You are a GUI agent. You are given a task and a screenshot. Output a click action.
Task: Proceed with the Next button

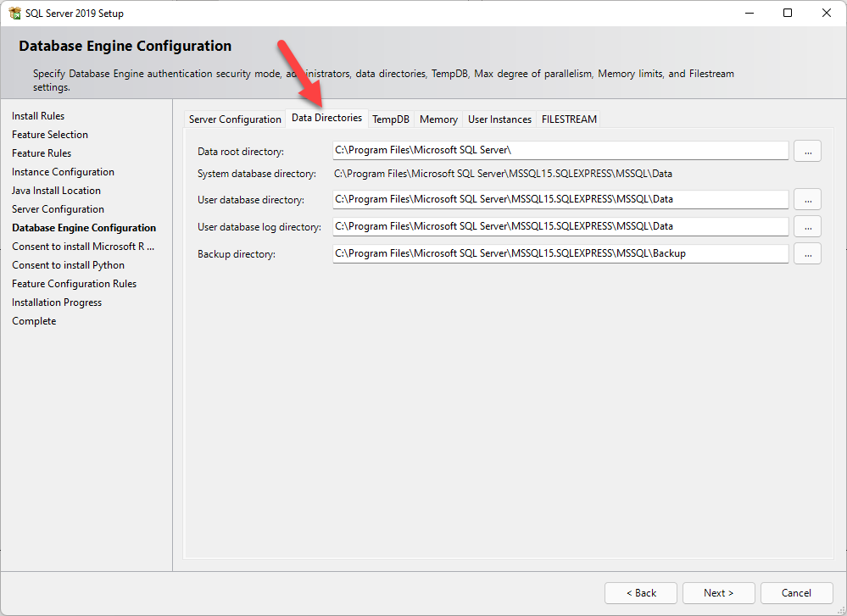click(x=718, y=593)
